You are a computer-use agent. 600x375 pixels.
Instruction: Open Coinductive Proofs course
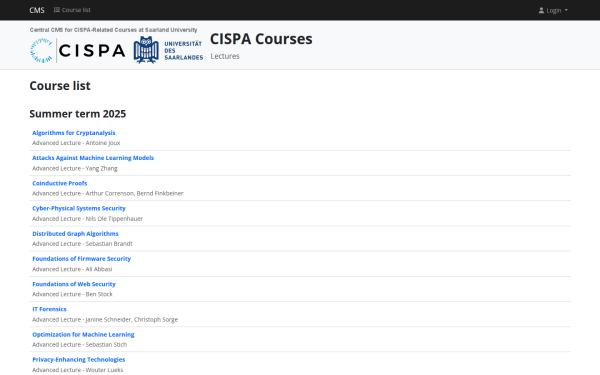(60, 183)
